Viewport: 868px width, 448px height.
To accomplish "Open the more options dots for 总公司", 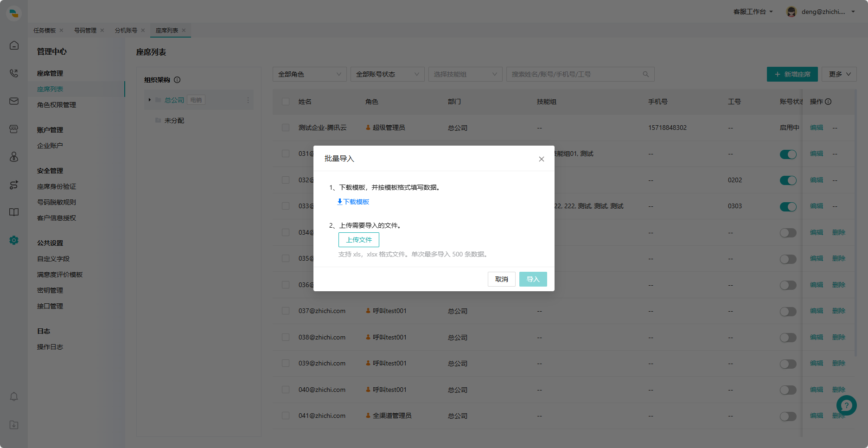I will pyautogui.click(x=248, y=100).
